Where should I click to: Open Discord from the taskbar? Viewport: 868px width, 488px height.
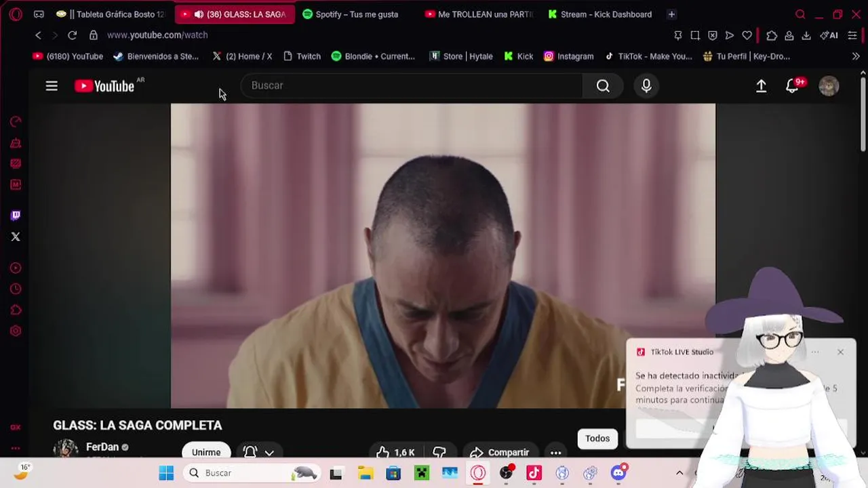[618, 473]
